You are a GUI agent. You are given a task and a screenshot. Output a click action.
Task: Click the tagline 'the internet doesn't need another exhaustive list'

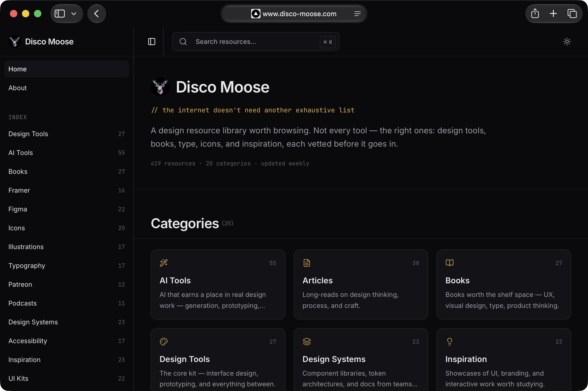click(258, 110)
